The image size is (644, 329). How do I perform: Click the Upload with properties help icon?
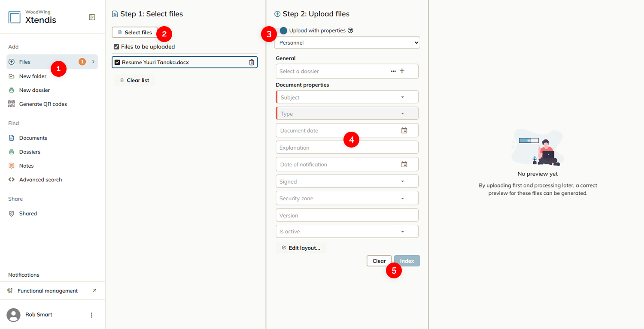point(350,30)
